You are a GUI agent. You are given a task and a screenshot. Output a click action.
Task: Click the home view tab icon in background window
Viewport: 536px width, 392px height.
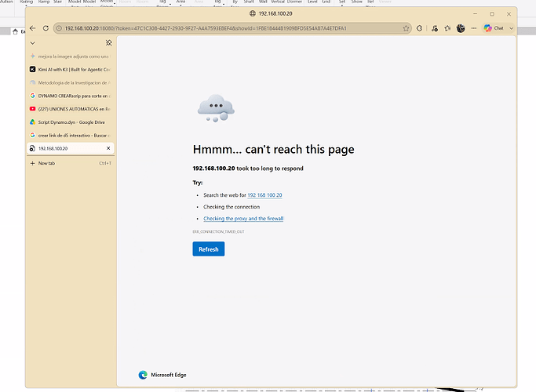15,31
